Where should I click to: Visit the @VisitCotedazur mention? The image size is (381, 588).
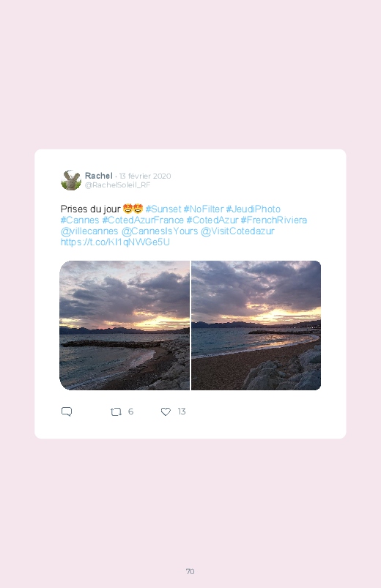237,231
